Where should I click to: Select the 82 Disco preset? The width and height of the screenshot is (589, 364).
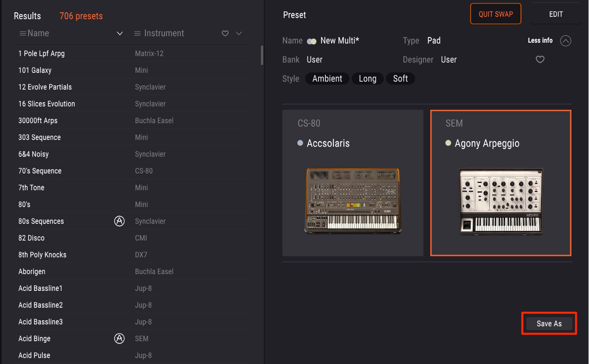[x=131, y=238]
